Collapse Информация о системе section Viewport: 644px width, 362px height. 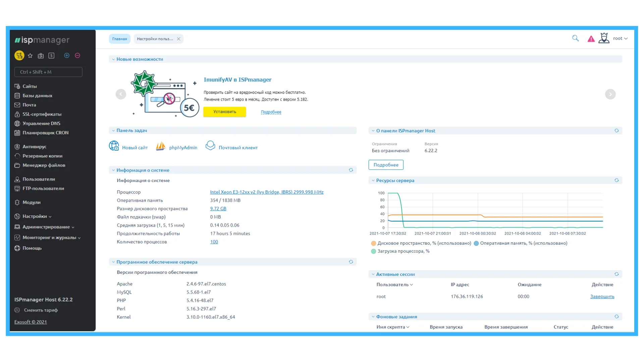coord(113,170)
